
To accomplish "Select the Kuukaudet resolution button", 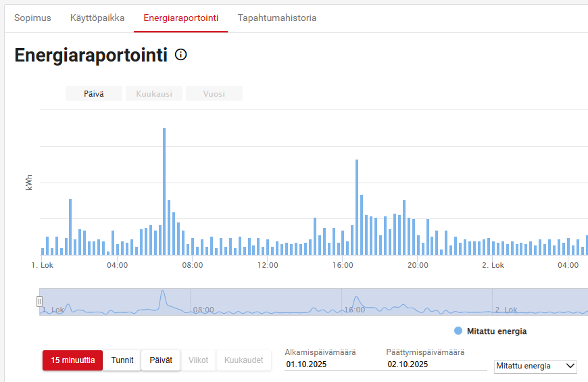I will point(243,360).
